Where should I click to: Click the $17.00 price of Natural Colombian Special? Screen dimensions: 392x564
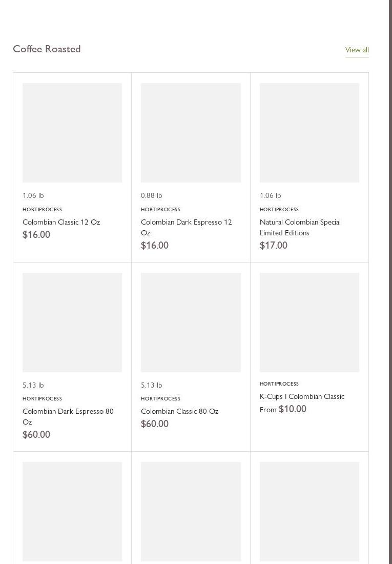(x=273, y=246)
